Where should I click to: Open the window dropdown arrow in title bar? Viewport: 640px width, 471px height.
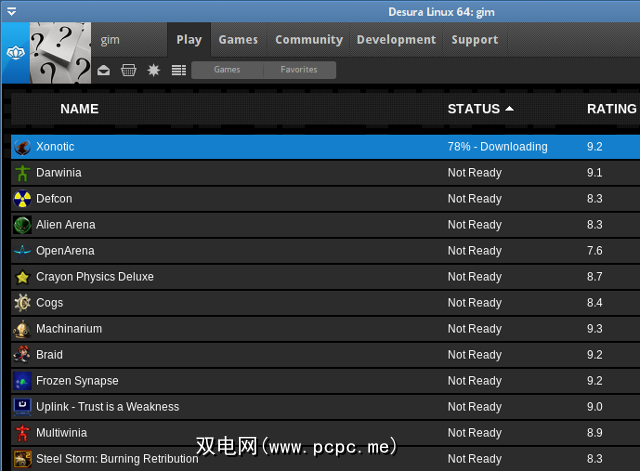(x=11, y=11)
